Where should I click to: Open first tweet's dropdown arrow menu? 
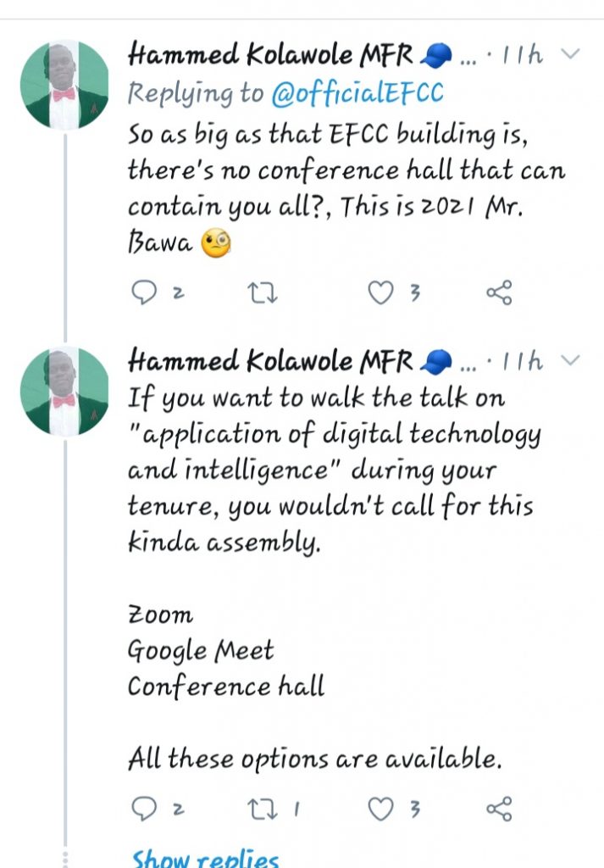pos(571,54)
